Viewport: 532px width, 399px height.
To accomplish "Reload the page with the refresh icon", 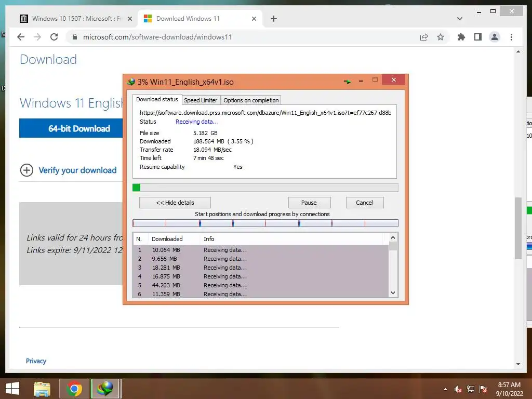I will (x=54, y=37).
